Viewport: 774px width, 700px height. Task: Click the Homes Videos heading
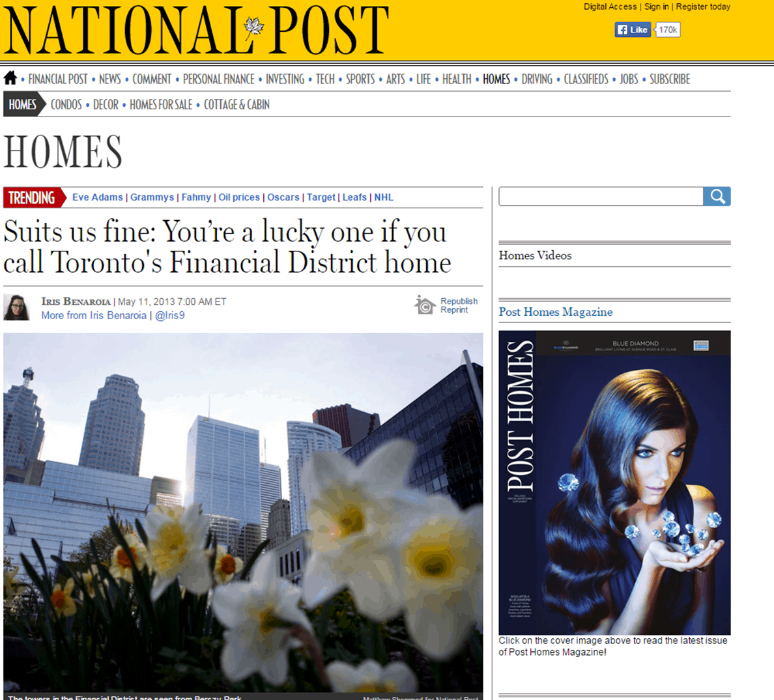[x=535, y=255]
